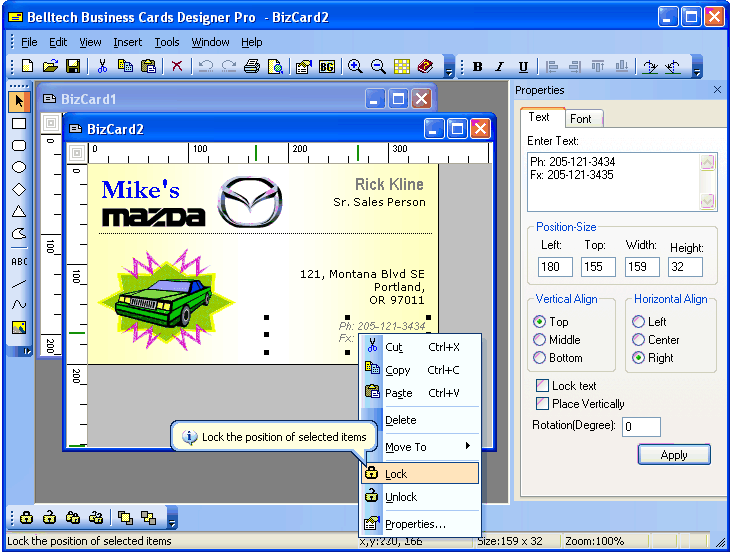Select the arrow pointer tool
This screenshot has width=730, height=552.
click(19, 101)
